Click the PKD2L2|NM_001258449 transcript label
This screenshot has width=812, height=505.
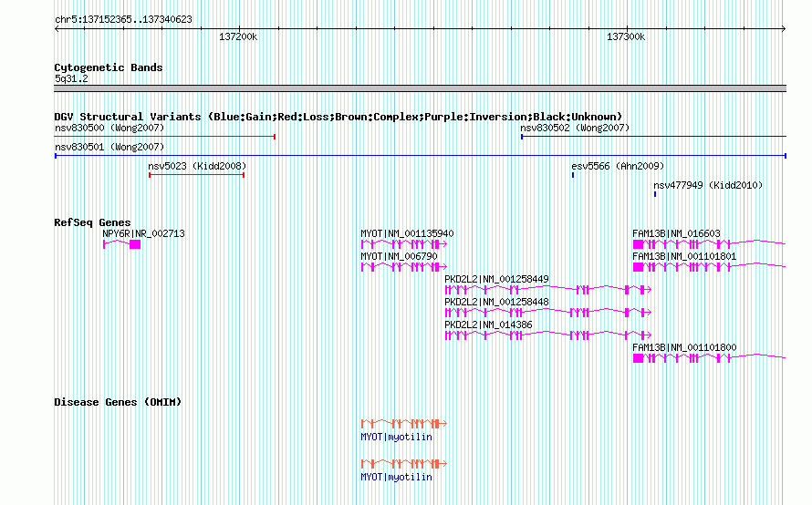pos(496,280)
